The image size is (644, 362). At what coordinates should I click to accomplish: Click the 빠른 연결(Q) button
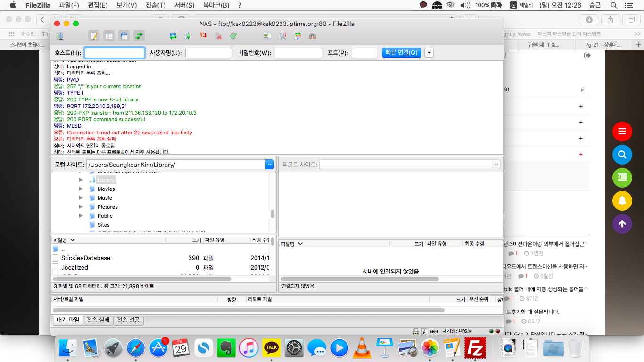point(401,53)
